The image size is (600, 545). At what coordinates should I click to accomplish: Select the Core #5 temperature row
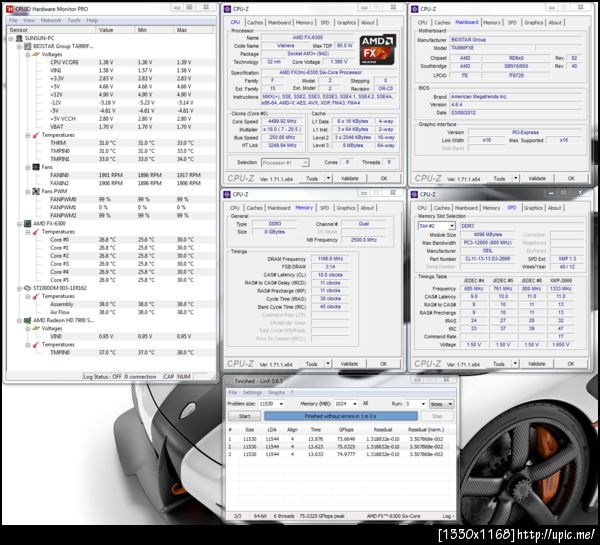(111, 280)
